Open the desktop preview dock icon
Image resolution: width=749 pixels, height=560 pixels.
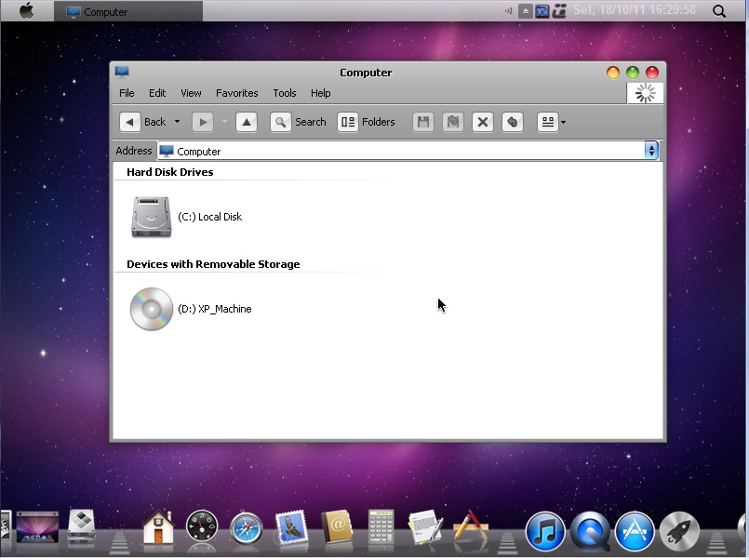[37, 527]
